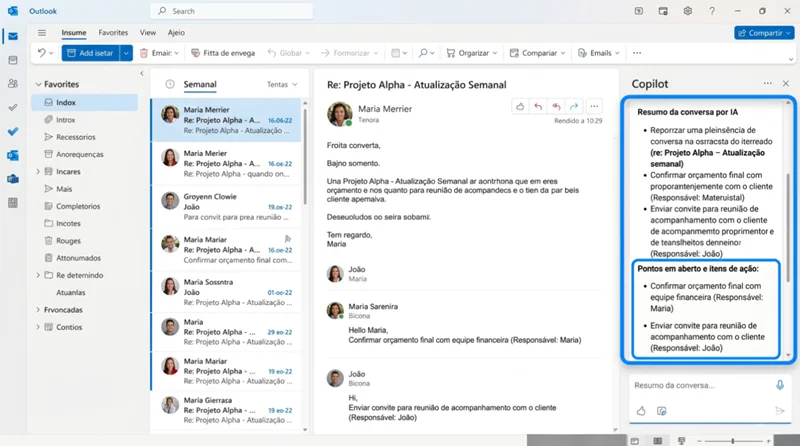Viewport: 800px width, 446px height.
Task: Click the microphone in Copilot input
Action: click(780, 385)
